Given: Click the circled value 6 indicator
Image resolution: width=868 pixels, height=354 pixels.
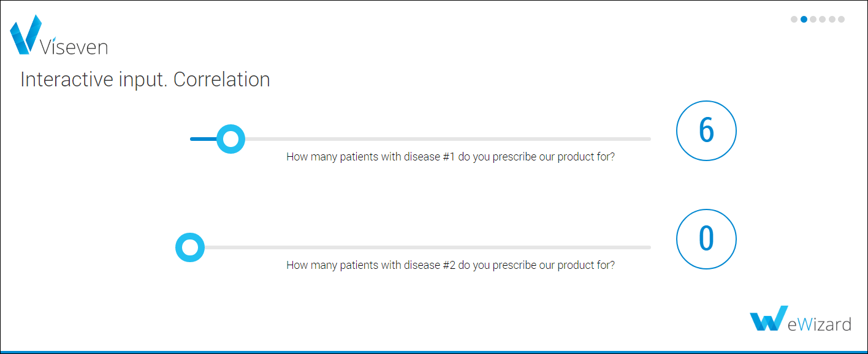Looking at the screenshot, I should 706,130.
